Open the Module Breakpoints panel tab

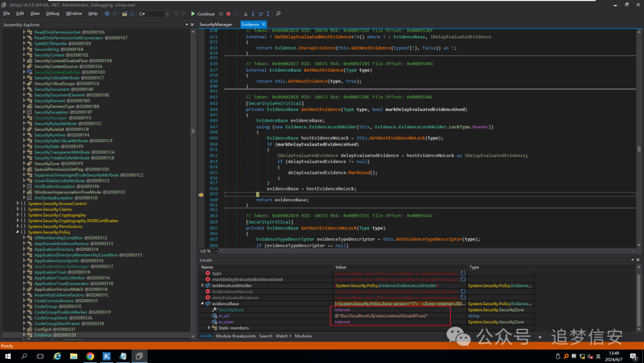(236, 336)
